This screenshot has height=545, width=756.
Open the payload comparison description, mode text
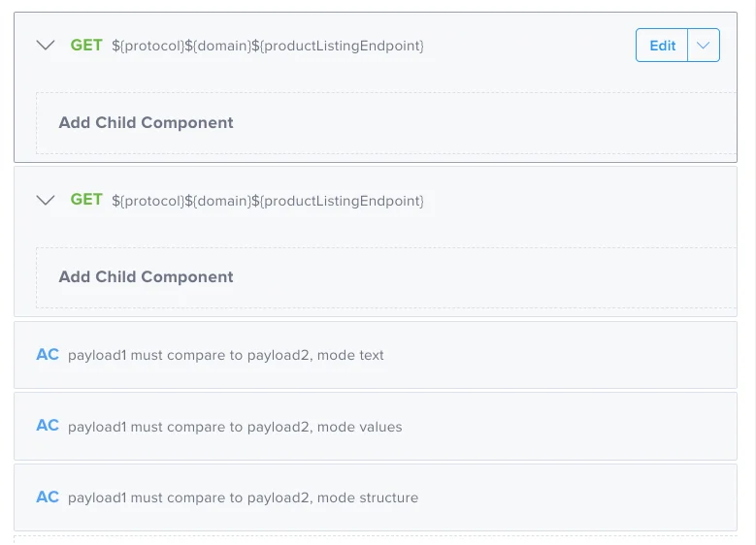point(226,355)
